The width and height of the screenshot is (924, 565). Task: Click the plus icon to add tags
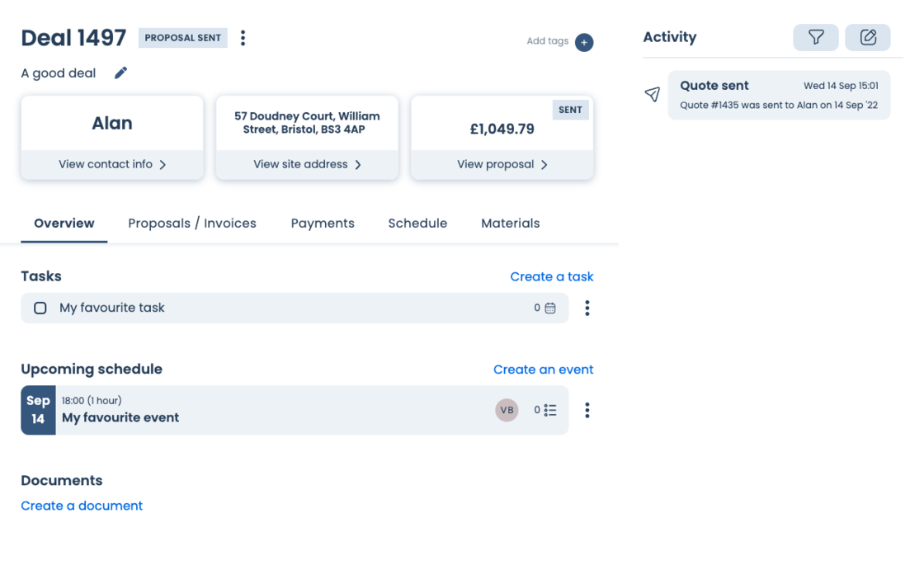584,42
